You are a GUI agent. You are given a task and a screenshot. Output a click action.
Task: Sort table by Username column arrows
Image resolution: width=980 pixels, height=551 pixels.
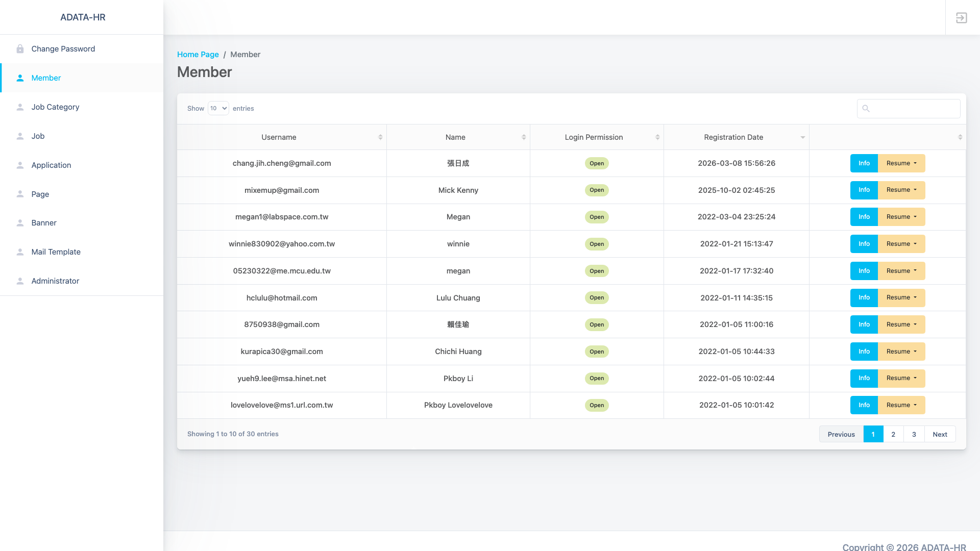click(380, 137)
